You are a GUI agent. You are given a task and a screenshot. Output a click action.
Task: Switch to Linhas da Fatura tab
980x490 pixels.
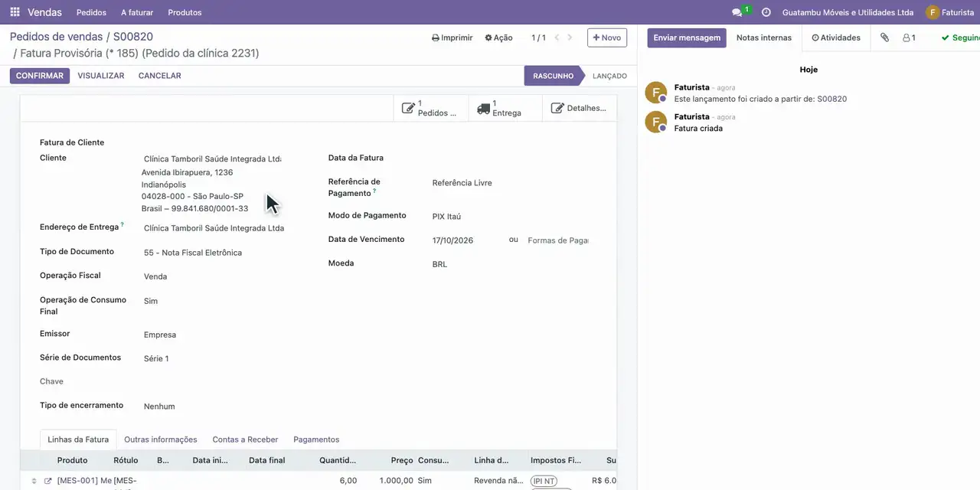pos(78,439)
